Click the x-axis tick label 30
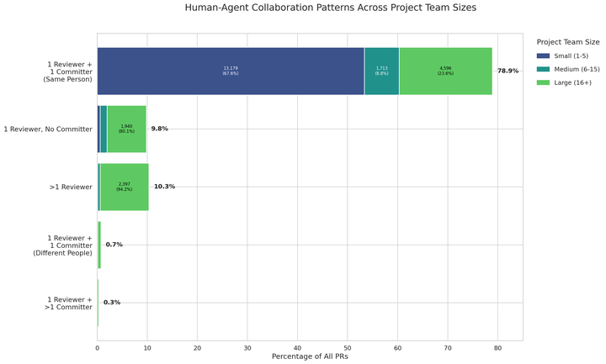Screen dimensions: 606x364 tap(247, 348)
